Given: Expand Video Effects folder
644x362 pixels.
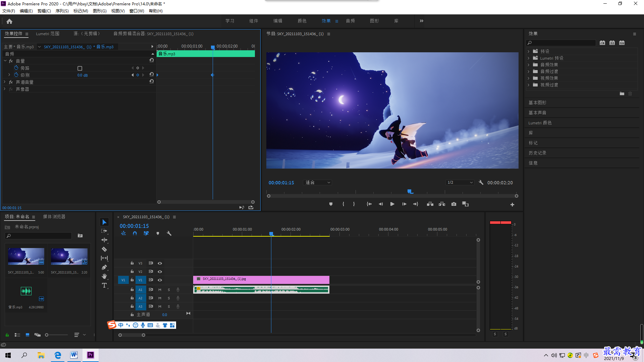Looking at the screenshot, I should pos(529,78).
